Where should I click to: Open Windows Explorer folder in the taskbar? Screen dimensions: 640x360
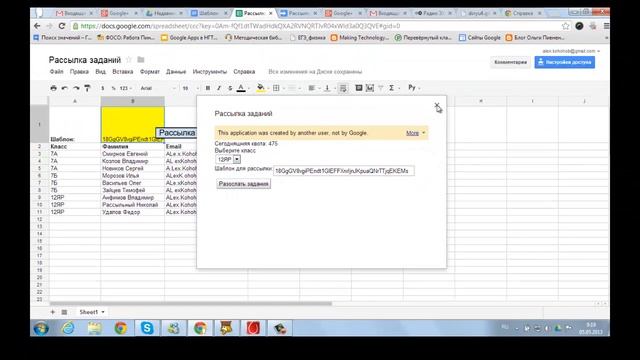(94, 328)
